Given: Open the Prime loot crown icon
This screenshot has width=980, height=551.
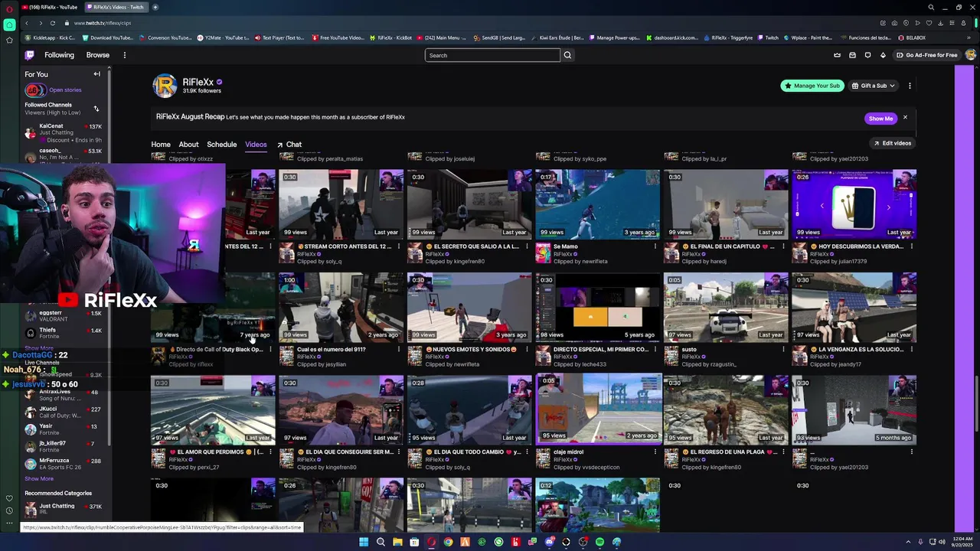Looking at the screenshot, I should [837, 55].
